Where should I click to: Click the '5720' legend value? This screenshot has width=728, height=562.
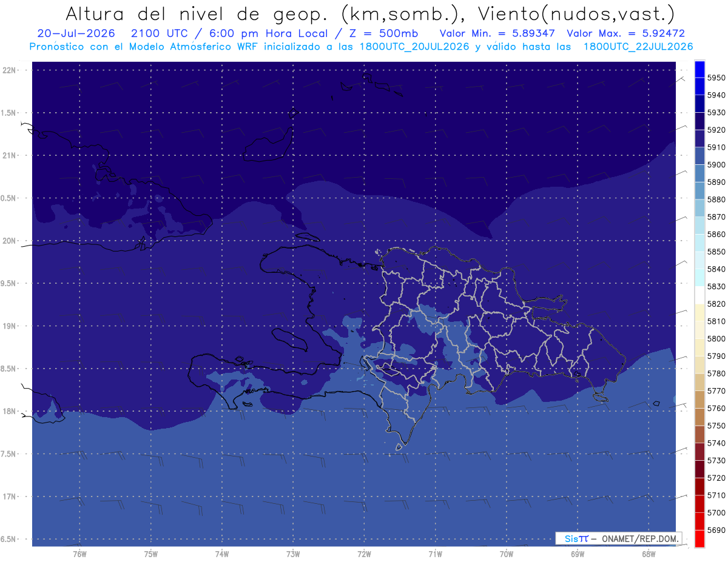pos(716,478)
